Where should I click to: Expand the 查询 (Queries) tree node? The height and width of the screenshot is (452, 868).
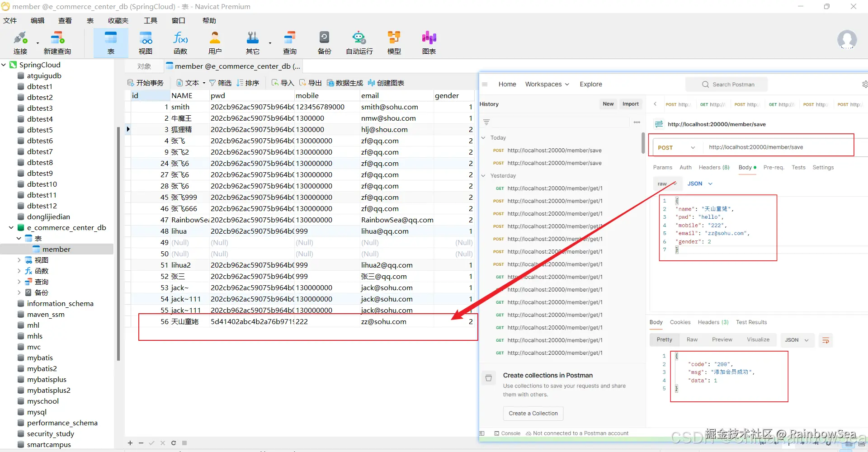tap(19, 282)
